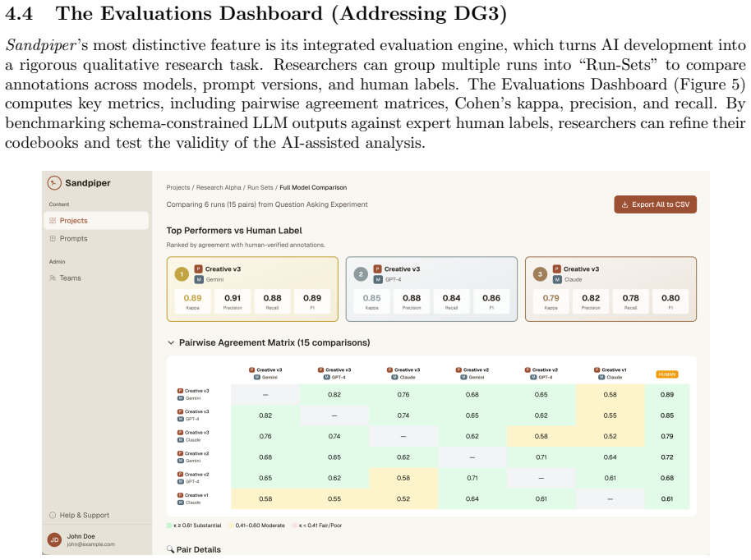Screen dimensions: 751x560
Task: Go to the Run Sets breadcrumb
Action: coord(260,187)
